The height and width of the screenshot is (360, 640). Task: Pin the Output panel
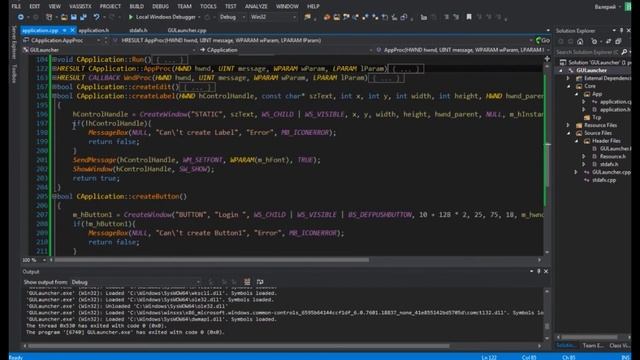(x=539, y=271)
